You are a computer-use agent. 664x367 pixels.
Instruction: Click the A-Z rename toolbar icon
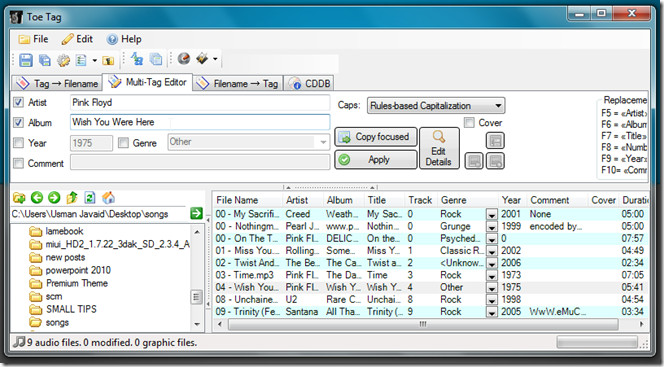click(x=136, y=59)
